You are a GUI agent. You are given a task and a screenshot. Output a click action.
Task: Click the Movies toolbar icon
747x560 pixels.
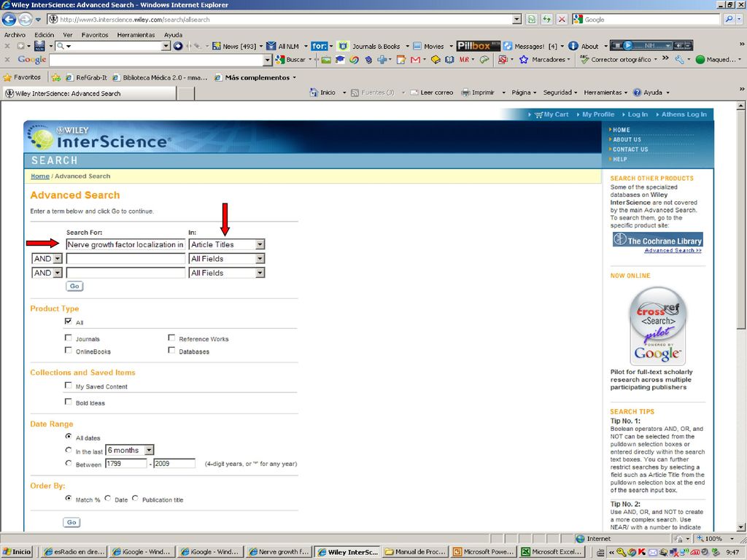coord(417,46)
